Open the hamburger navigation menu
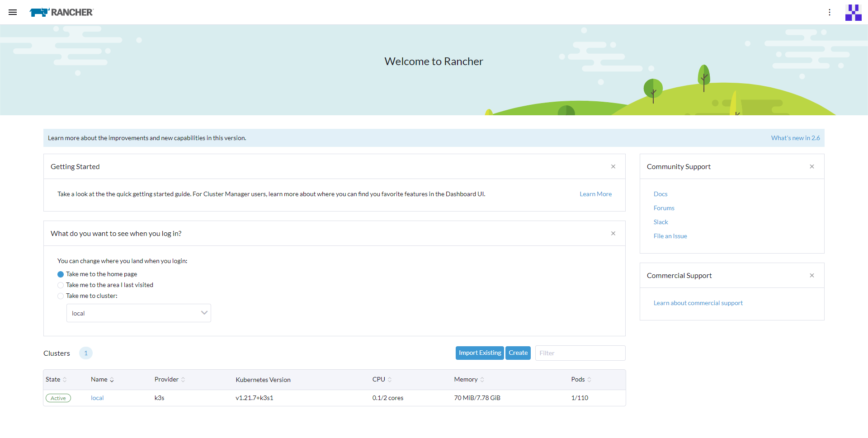The image size is (868, 438). point(13,12)
